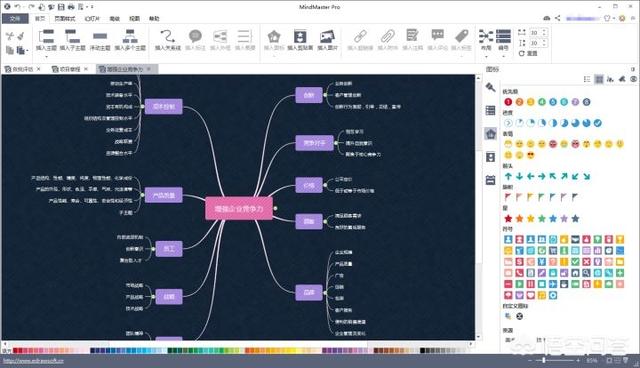640x368 pixels.
Task: Collapse the 品牌 branch node
Action: [325, 293]
